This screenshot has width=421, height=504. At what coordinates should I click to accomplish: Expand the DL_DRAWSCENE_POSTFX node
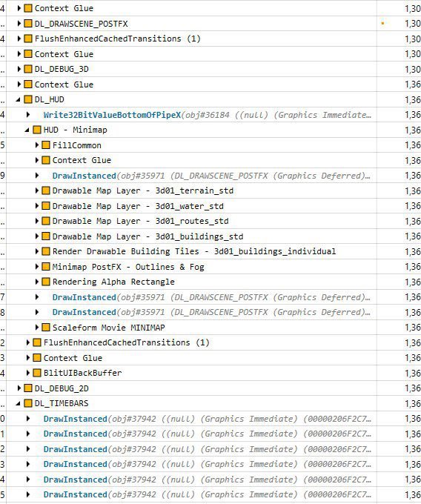19,24
